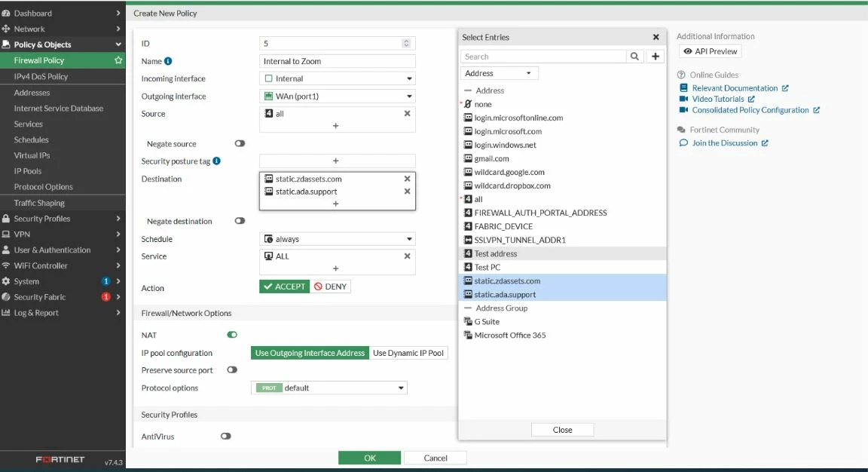Choose Use Dynamic IP Pool

pos(408,353)
